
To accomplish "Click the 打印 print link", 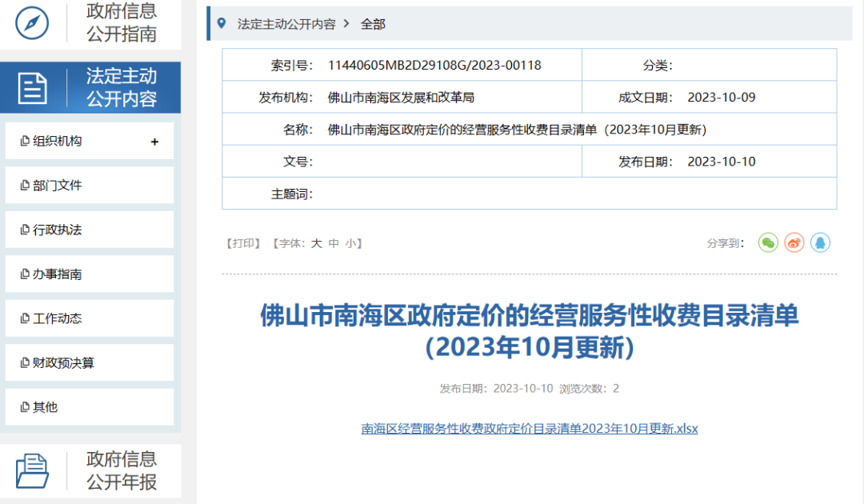I will (243, 243).
